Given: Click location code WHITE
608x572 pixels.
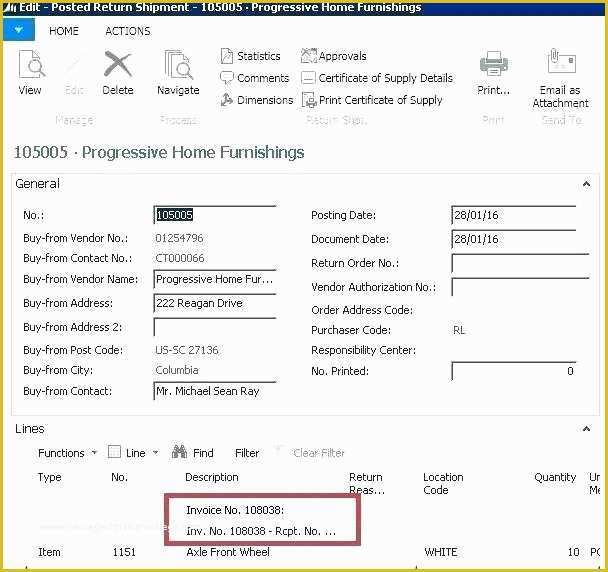Looking at the screenshot, I should point(441,552).
